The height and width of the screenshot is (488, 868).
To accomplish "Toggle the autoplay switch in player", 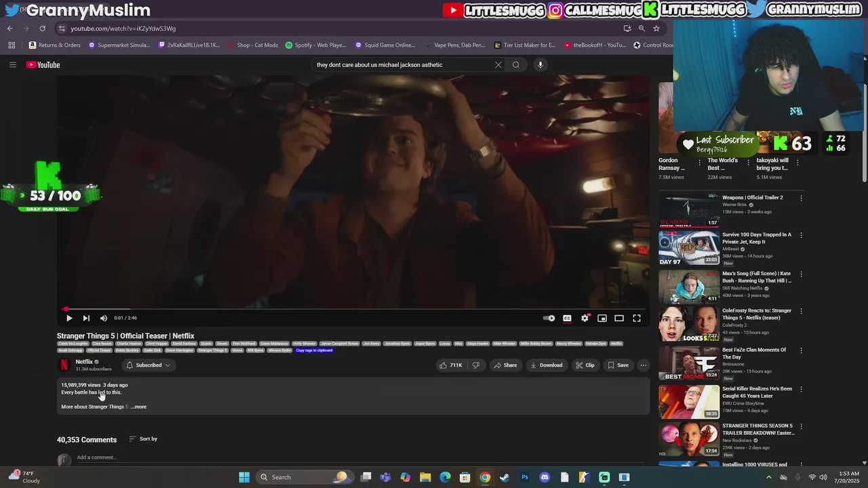I will point(549,318).
